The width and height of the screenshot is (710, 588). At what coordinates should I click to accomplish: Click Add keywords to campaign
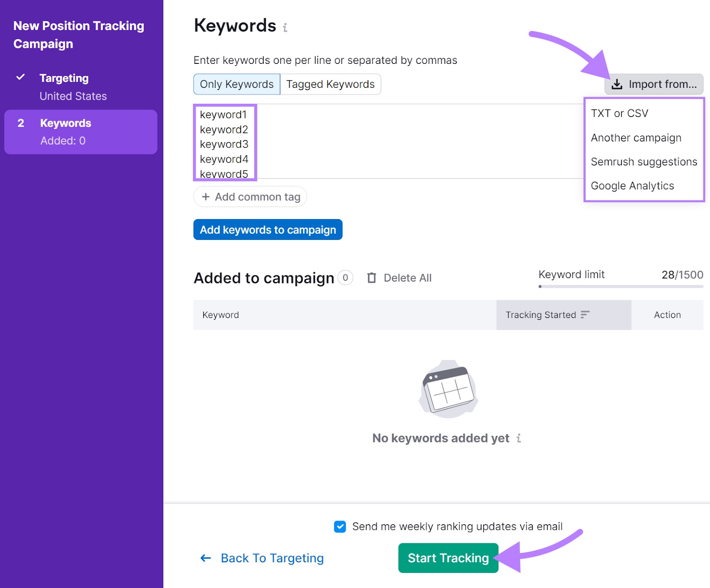click(268, 230)
